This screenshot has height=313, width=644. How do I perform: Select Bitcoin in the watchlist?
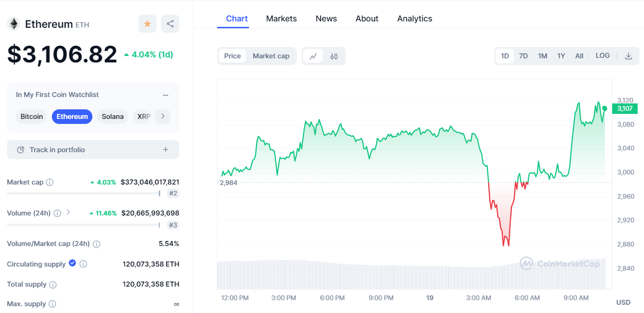pyautogui.click(x=32, y=117)
